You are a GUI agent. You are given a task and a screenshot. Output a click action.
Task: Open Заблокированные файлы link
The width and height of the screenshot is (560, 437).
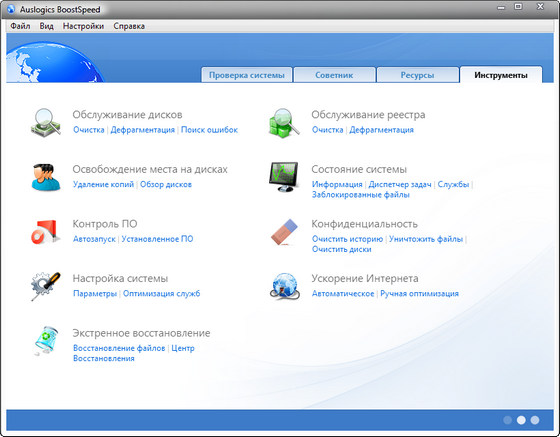tap(361, 195)
